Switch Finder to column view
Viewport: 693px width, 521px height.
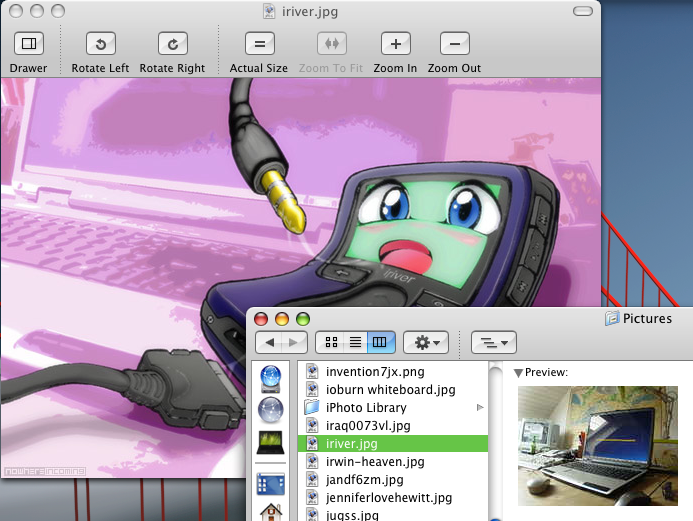pyautogui.click(x=381, y=342)
